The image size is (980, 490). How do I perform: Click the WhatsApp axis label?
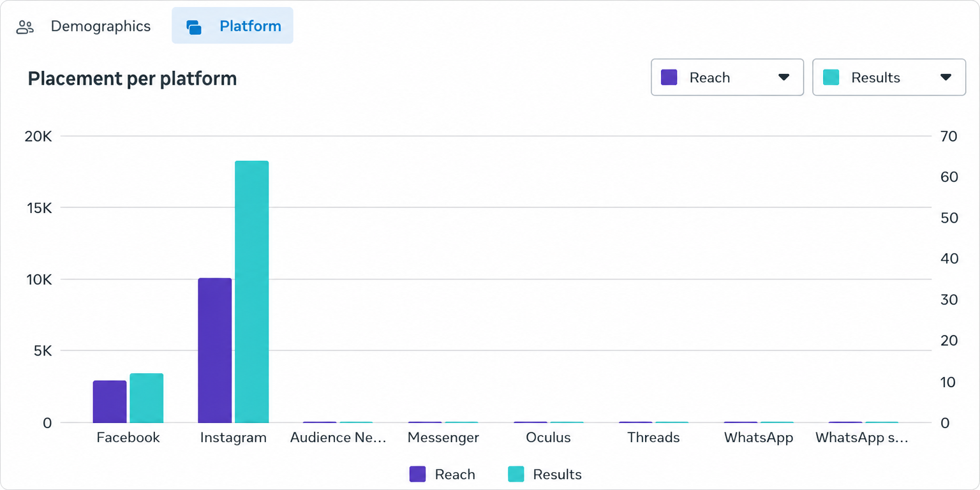point(759,438)
